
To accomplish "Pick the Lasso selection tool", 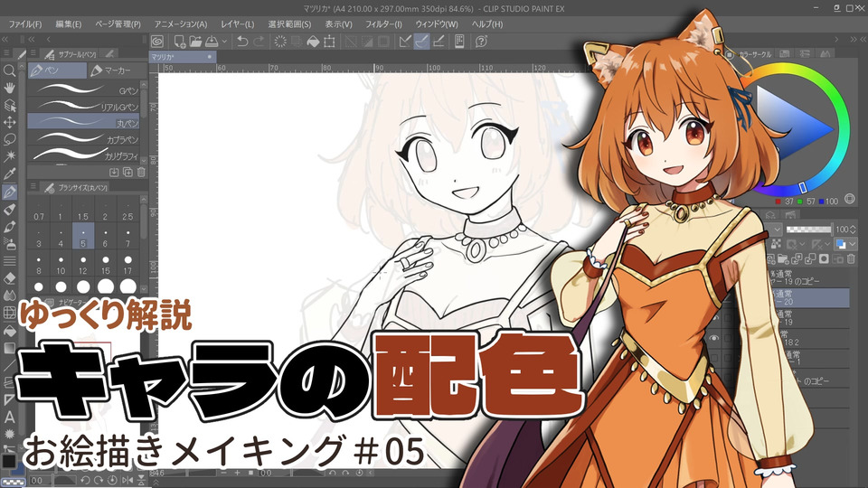I will [x=10, y=139].
